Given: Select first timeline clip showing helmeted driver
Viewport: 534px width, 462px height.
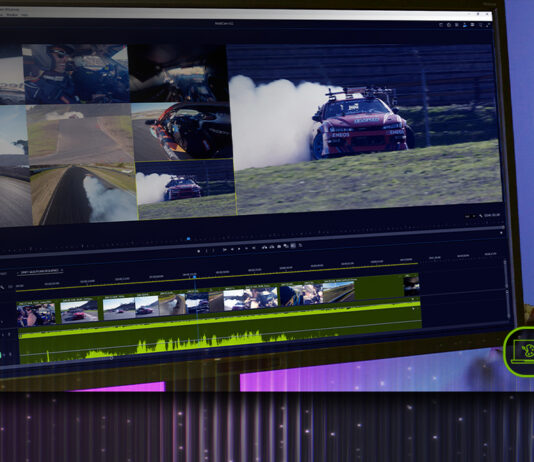Looking at the screenshot, I should click(x=36, y=314).
